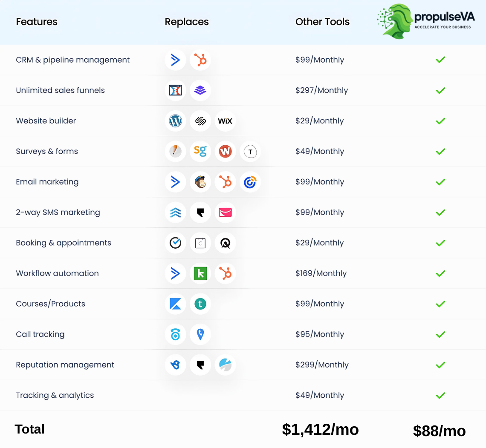Click the 'Reputation management' feature label
Screen dimensions: 486x448
65,365
